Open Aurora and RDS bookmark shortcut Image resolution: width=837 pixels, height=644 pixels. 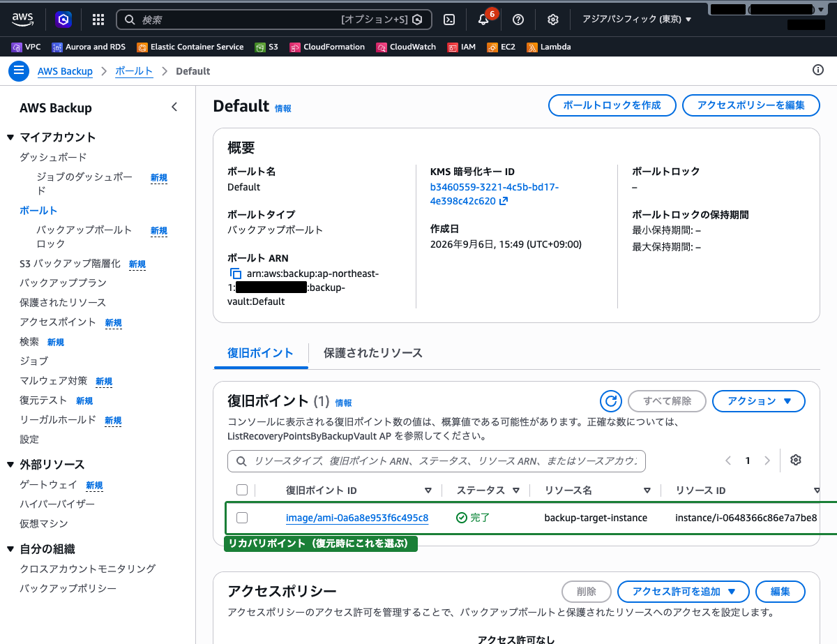(89, 47)
